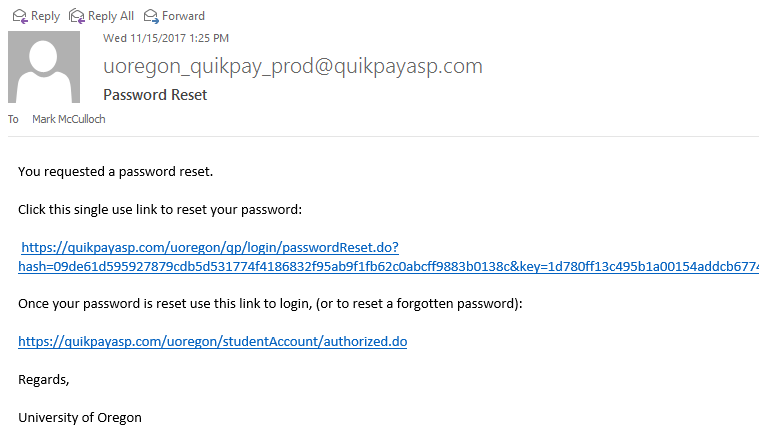Open the studentAccount/authorized.do login link
Viewport: 759px width, 439px height.
pyautogui.click(x=213, y=342)
